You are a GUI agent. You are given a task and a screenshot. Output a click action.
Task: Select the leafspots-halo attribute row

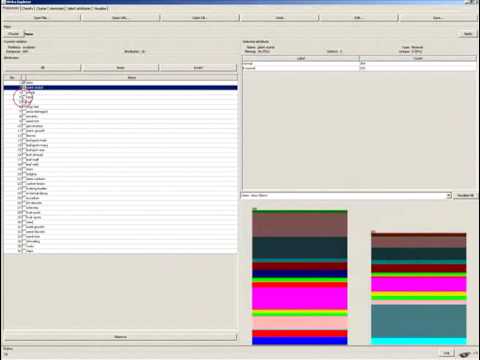(x=121, y=140)
